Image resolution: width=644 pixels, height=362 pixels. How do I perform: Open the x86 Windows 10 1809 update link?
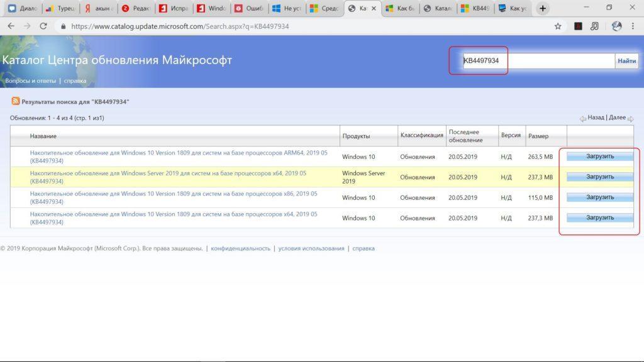pos(174,197)
